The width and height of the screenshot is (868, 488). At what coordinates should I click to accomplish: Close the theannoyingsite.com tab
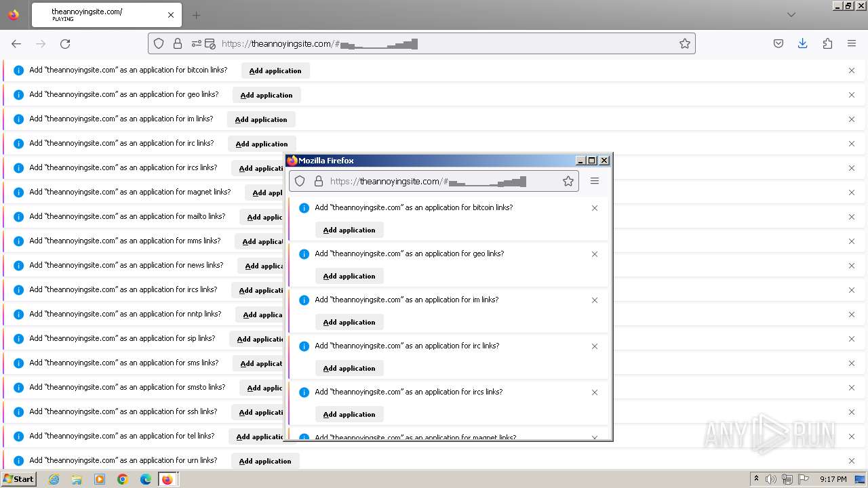[x=171, y=15]
